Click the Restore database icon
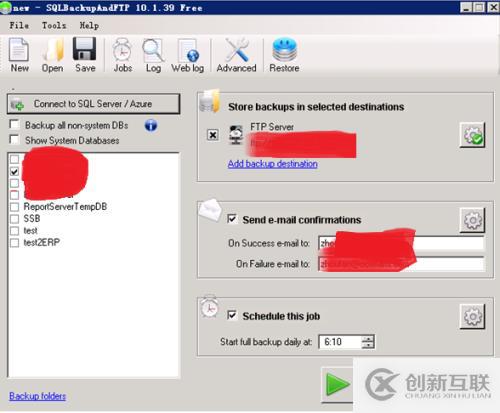Image resolution: width=500 pixels, height=413 pixels. (x=284, y=55)
